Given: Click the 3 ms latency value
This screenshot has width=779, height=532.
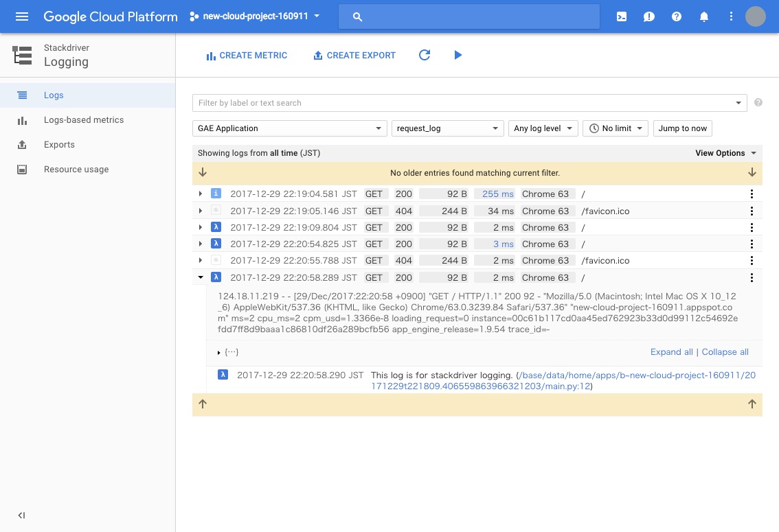Looking at the screenshot, I should click(x=504, y=244).
